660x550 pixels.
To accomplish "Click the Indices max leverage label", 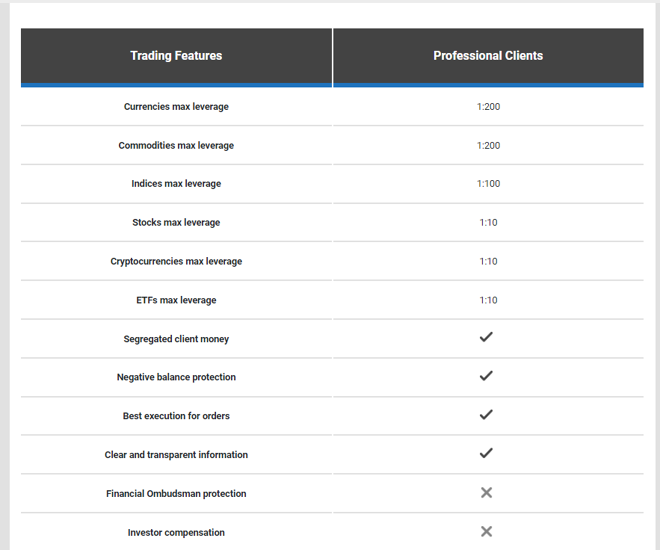I will point(176,183).
